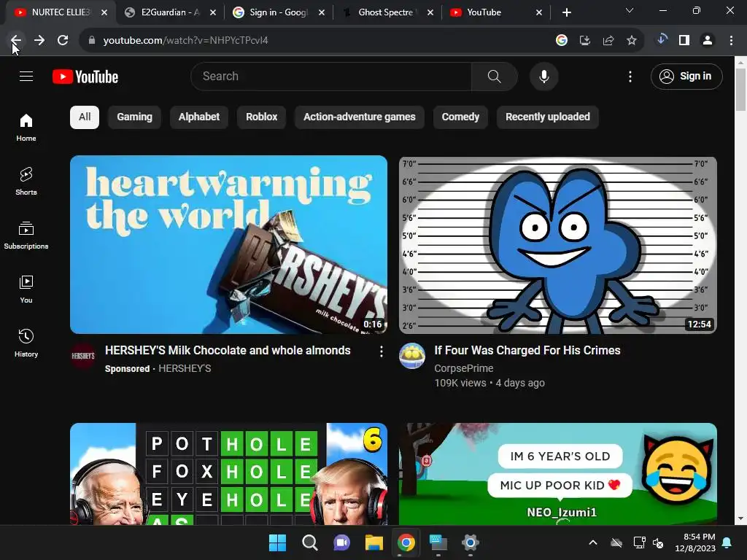Open options menu for Hershey's ad

[381, 351]
